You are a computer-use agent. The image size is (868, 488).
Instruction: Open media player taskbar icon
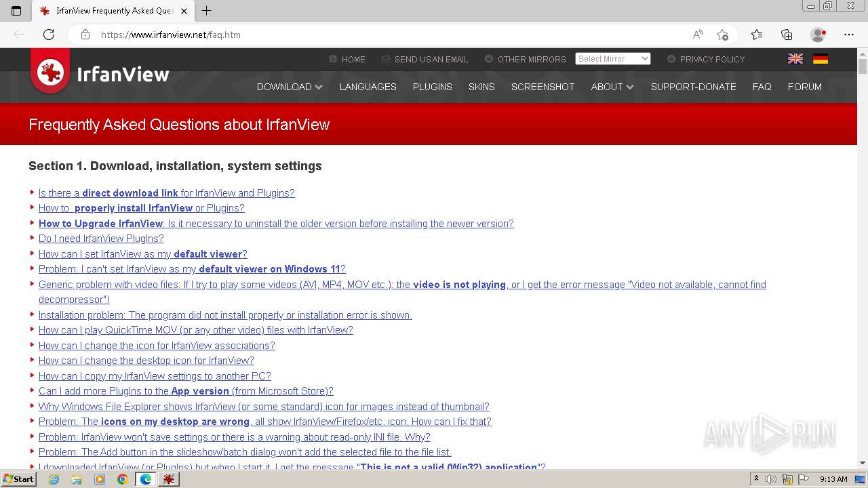coord(100,479)
